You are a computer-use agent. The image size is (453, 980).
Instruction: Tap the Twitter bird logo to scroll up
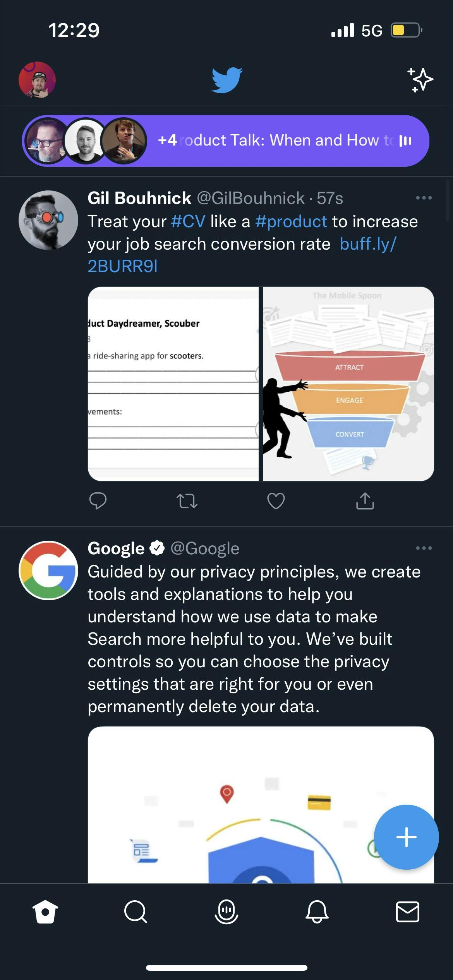pos(226,79)
